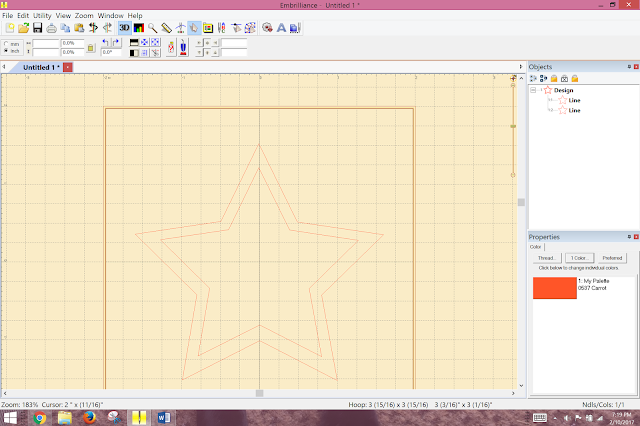Click the canvas zoom slider handle
This screenshot has height=426, width=640.
(513, 126)
